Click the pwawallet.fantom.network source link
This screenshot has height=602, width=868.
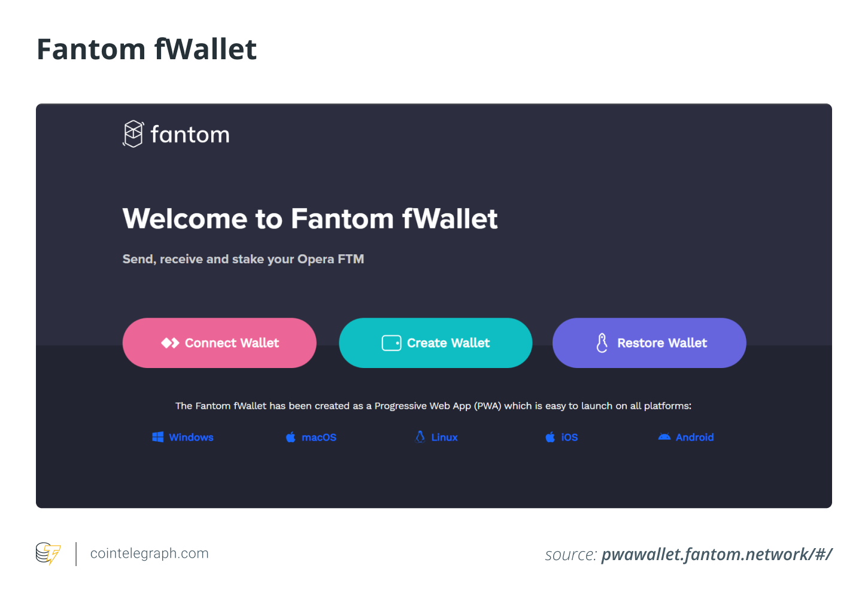[x=716, y=555]
